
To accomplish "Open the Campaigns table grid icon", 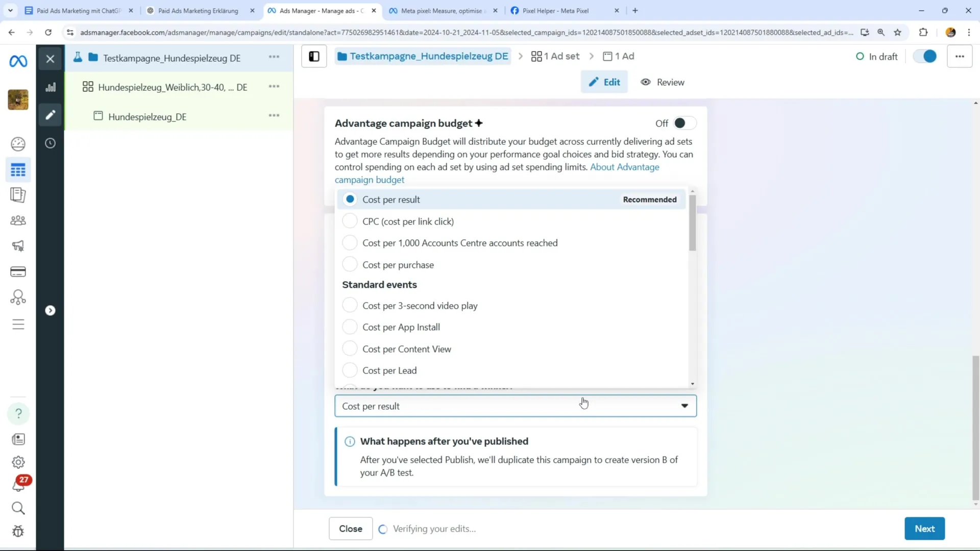I will [18, 170].
